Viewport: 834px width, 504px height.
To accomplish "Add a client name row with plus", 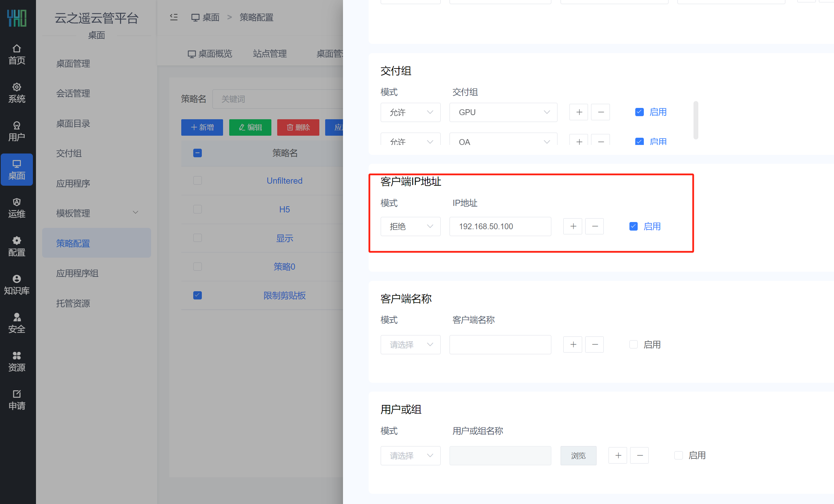I will [x=573, y=345].
